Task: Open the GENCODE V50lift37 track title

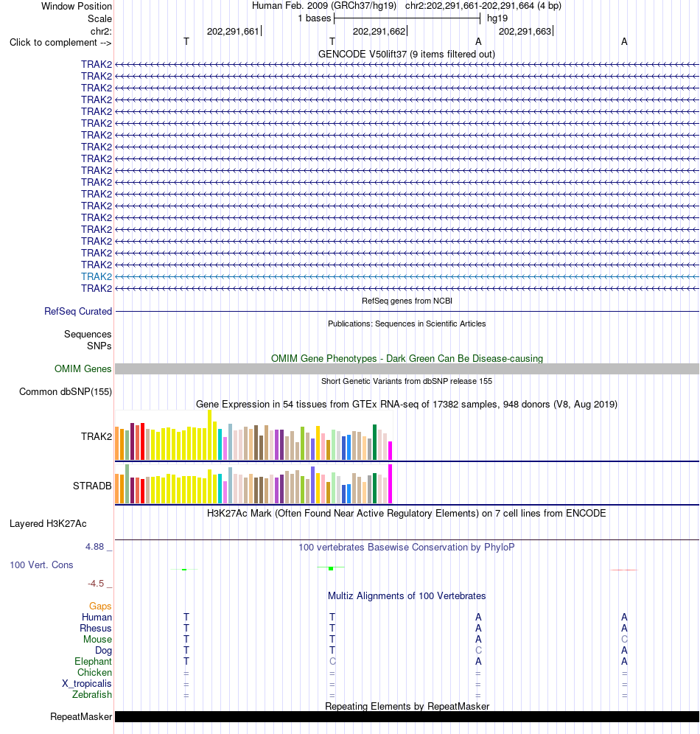Action: 407,55
